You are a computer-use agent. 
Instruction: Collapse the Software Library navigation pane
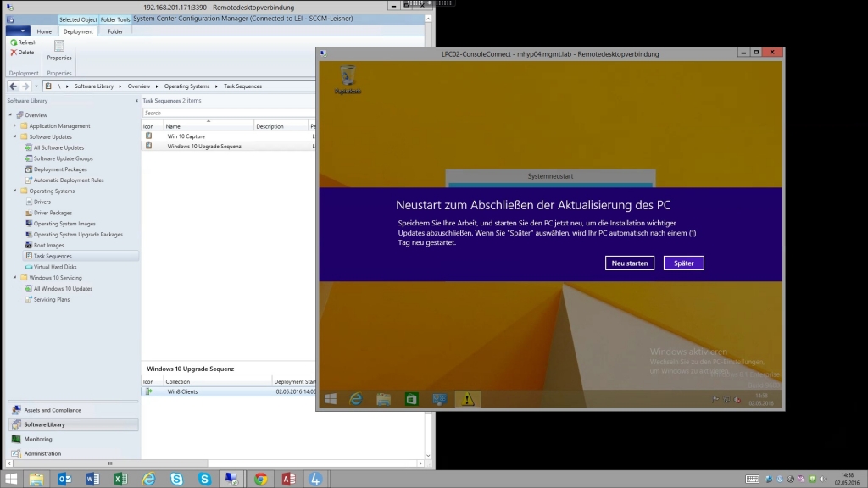(136, 101)
